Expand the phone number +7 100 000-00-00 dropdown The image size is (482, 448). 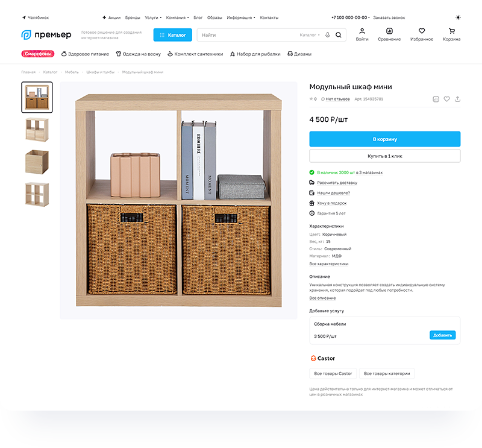click(351, 17)
